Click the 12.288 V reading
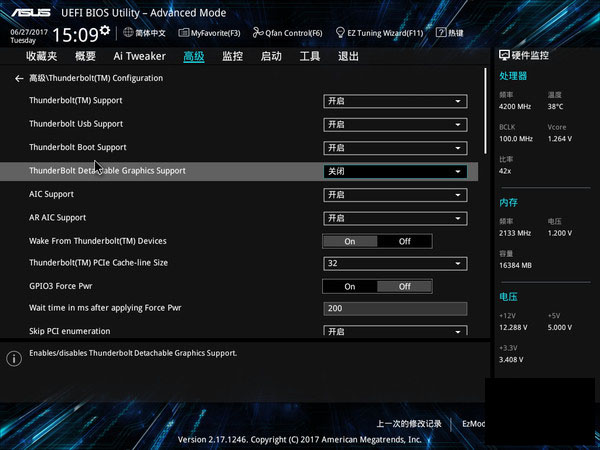 pos(513,328)
